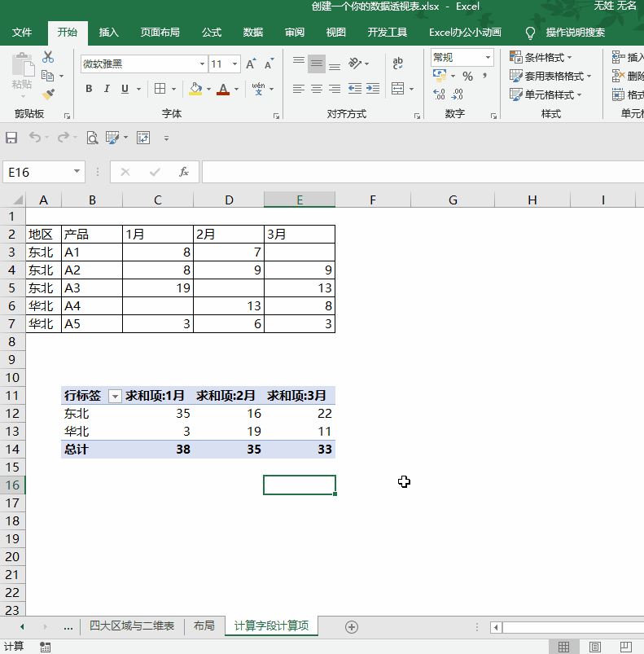Viewport: 644px width, 654px height.
Task: Open 条件格式 conditional formatting menu
Action: point(541,57)
